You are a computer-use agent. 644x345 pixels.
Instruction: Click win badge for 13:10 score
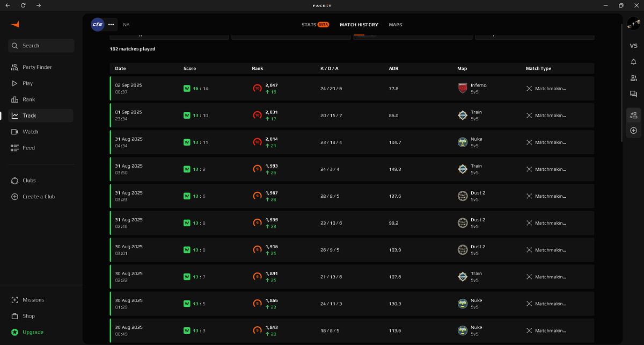click(187, 115)
